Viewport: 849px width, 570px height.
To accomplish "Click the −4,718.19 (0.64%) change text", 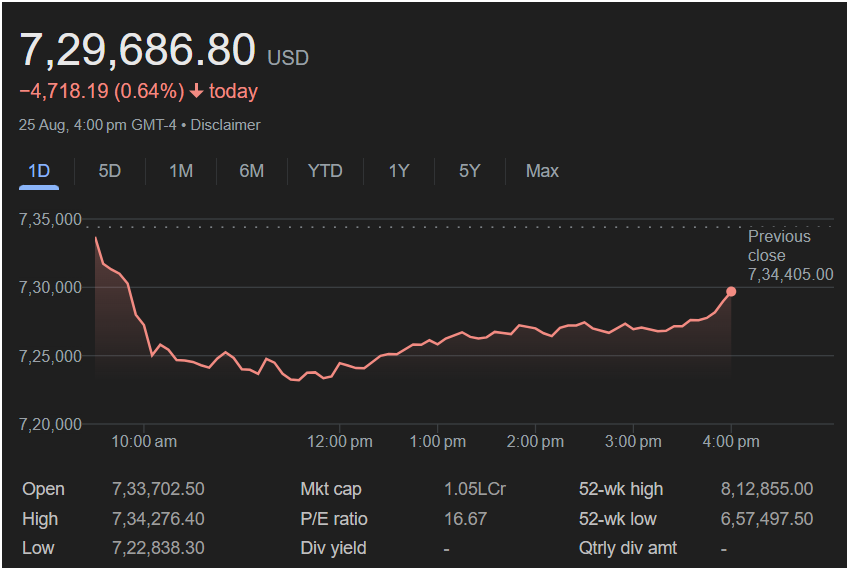I will pos(101,92).
